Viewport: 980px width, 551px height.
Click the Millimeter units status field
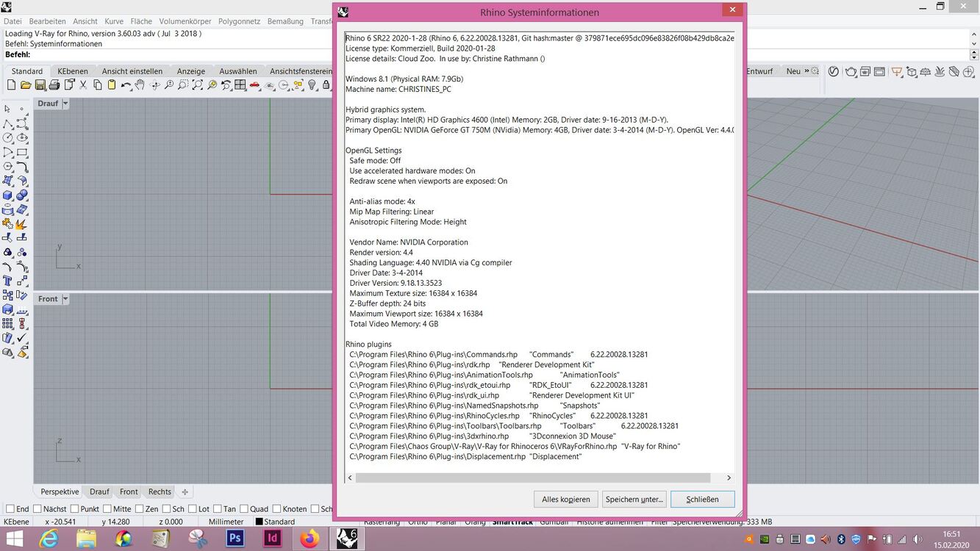[226, 522]
